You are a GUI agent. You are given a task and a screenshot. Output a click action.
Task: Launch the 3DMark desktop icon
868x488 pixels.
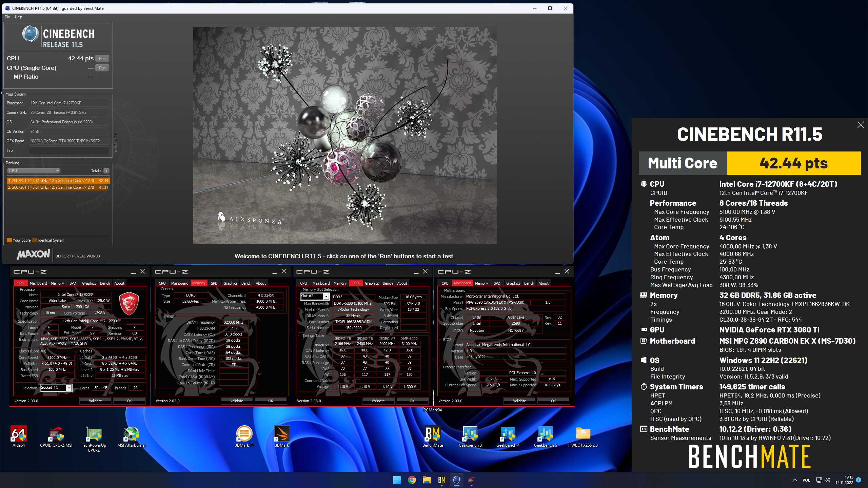point(282,436)
